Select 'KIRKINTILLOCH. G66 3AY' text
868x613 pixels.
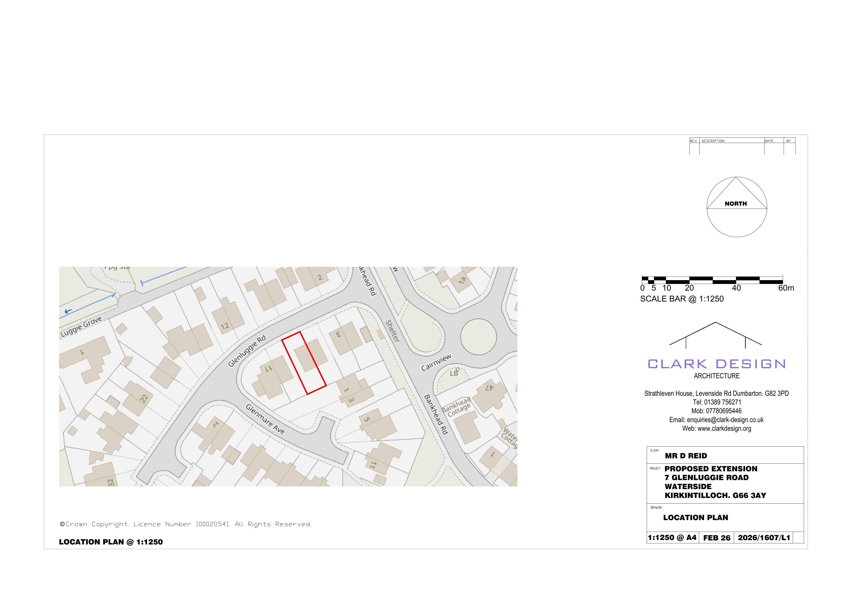715,495
